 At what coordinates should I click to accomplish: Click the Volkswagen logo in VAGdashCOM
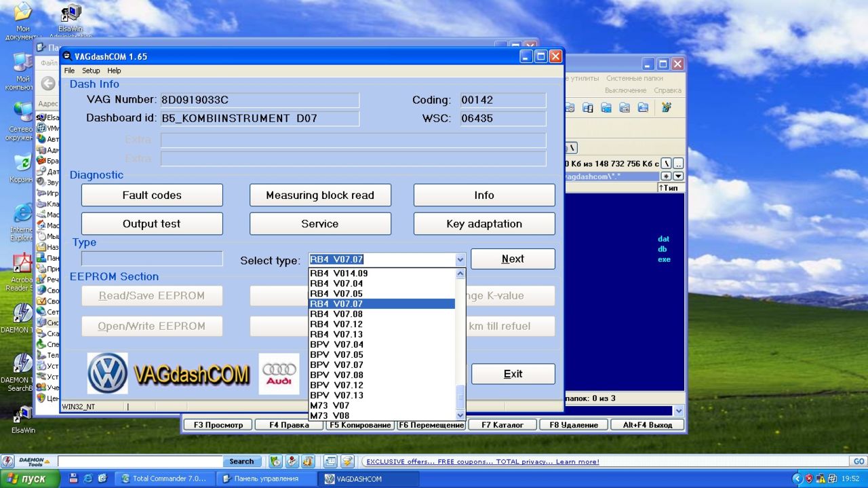coord(107,373)
